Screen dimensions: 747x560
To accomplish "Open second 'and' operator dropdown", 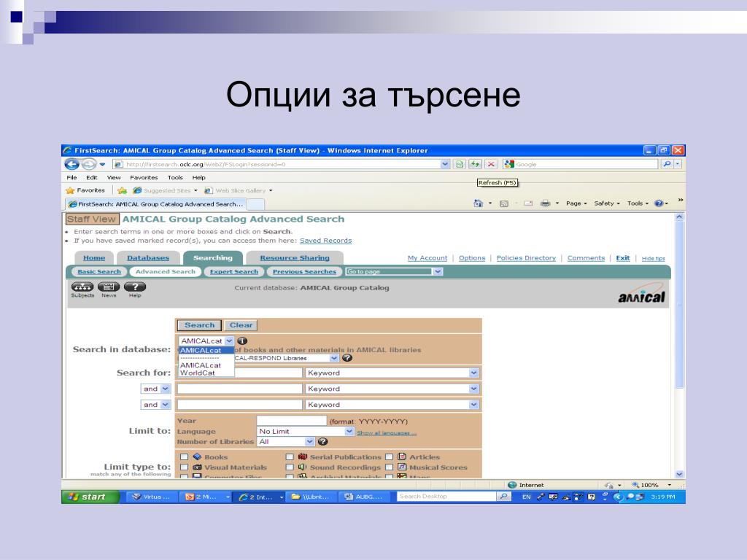I will point(155,405).
